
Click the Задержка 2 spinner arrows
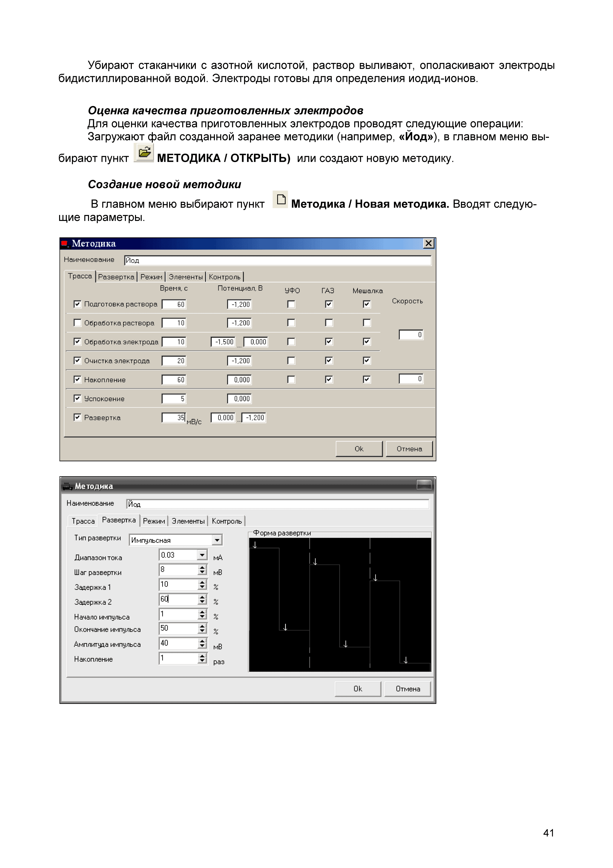[203, 599]
